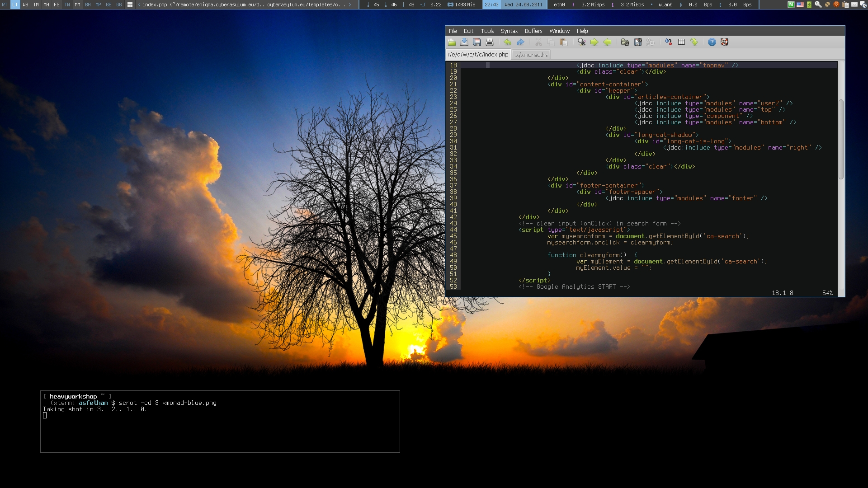
Task: Switch to the WB workspace
Action: coord(25,5)
